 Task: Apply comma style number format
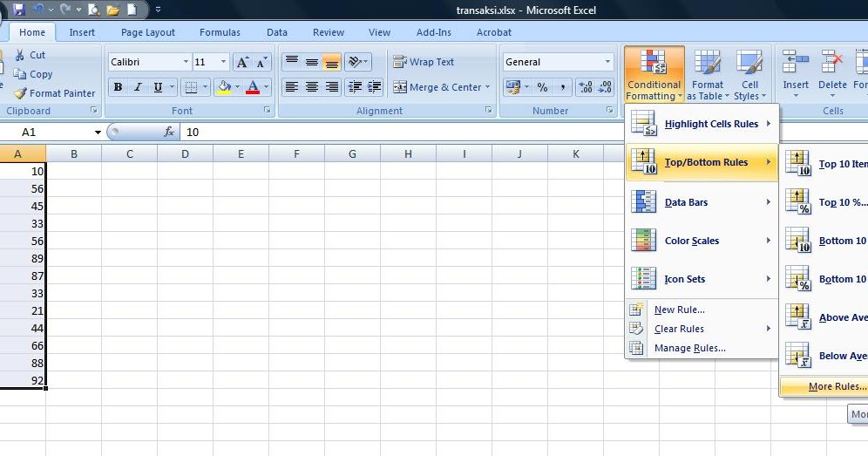(562, 87)
